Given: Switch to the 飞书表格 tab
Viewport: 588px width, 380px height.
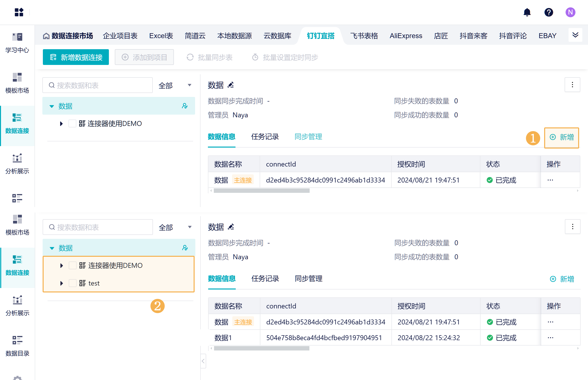Looking at the screenshot, I should [x=364, y=36].
